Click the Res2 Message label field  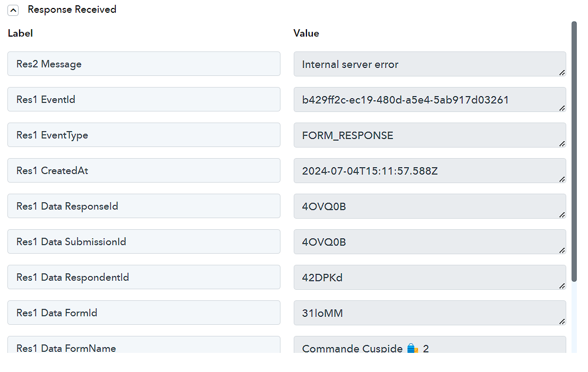point(143,64)
